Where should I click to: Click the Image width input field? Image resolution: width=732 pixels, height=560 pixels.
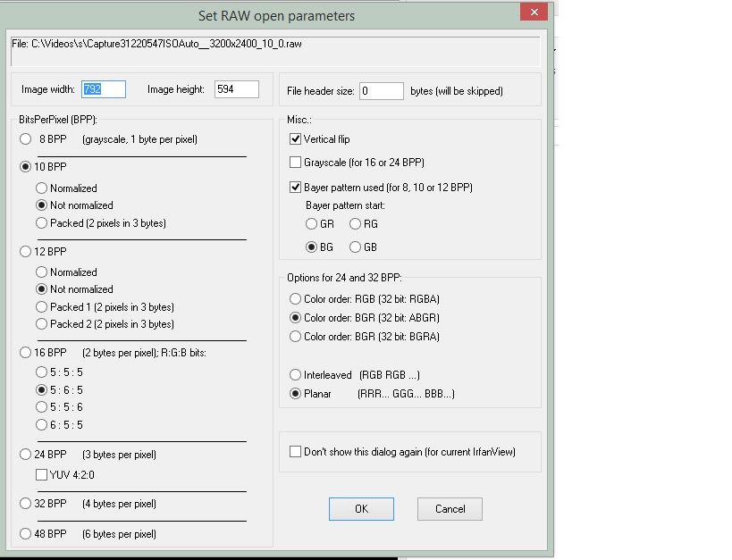(104, 89)
